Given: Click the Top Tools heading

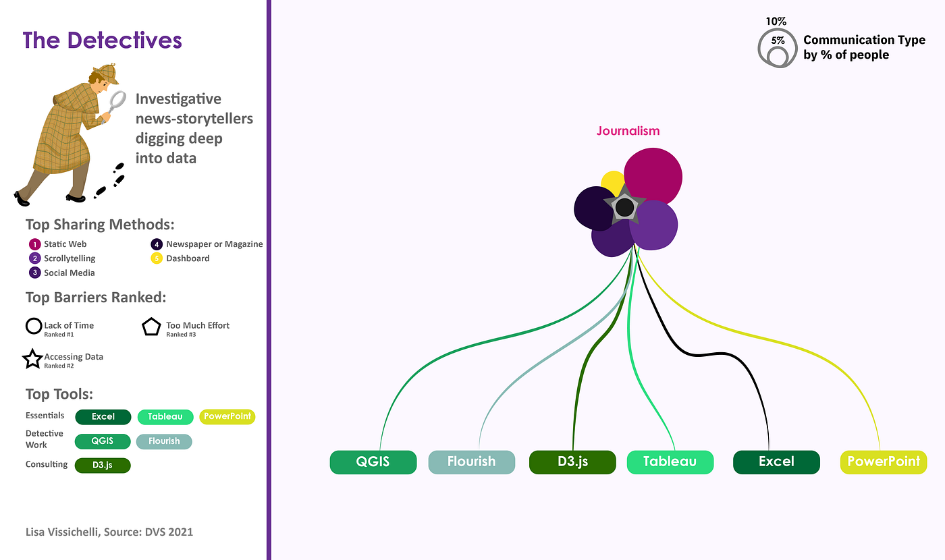Looking at the screenshot, I should [59, 393].
